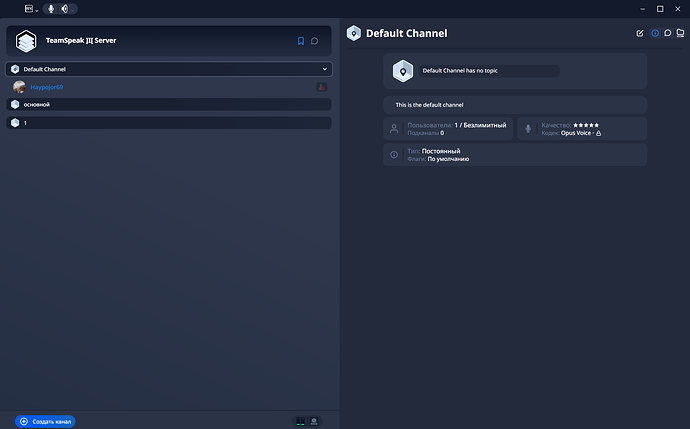Open the arrow next to the status icon
Screen dimensions: 690x429
(37, 10)
